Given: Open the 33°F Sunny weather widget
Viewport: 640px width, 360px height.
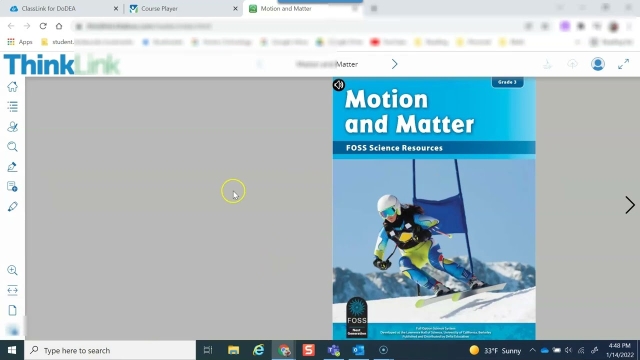Looking at the screenshot, I should pyautogui.click(x=496, y=350).
